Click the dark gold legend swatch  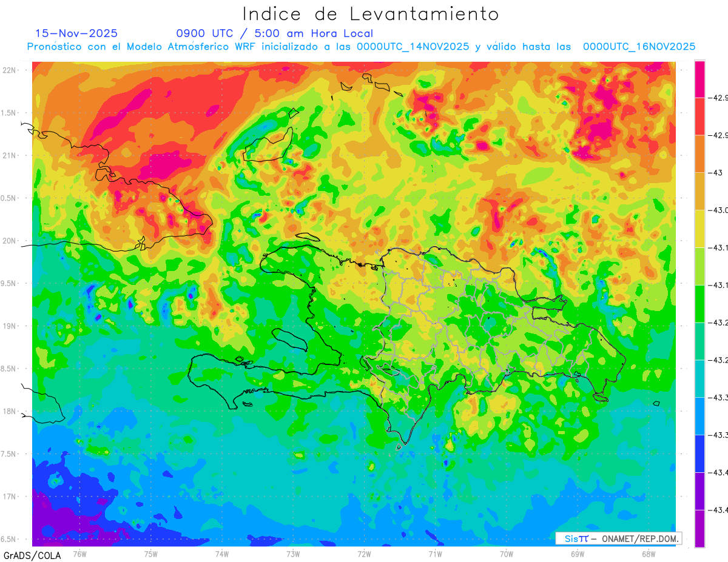(x=699, y=191)
